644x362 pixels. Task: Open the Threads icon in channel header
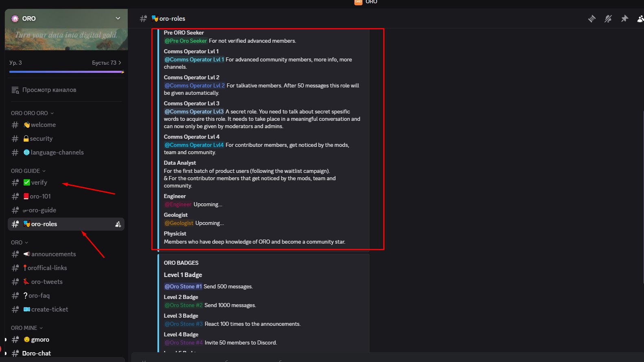pyautogui.click(x=592, y=19)
